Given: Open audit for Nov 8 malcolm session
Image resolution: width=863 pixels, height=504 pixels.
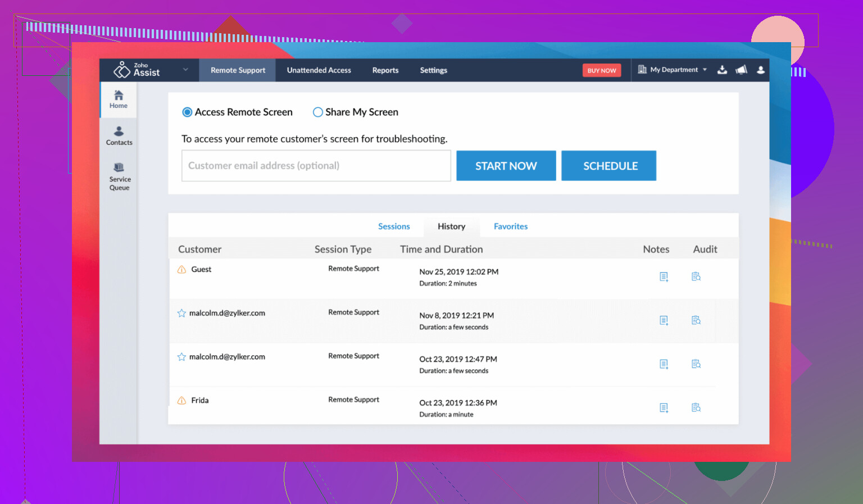Looking at the screenshot, I should (696, 320).
